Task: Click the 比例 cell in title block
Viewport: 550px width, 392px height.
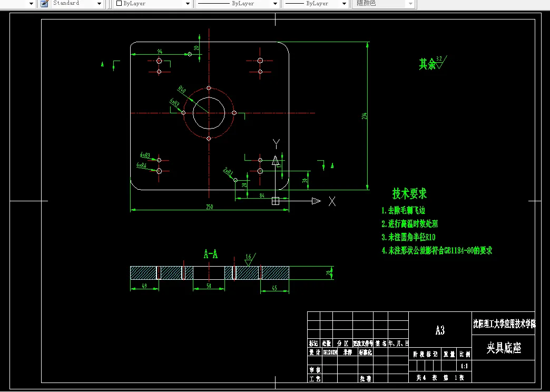Action: (464, 355)
